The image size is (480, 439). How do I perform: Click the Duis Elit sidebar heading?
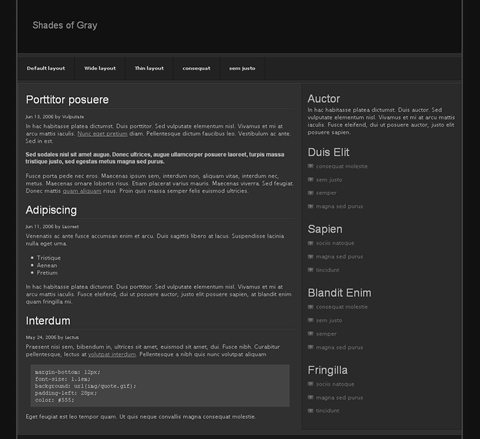(x=328, y=152)
